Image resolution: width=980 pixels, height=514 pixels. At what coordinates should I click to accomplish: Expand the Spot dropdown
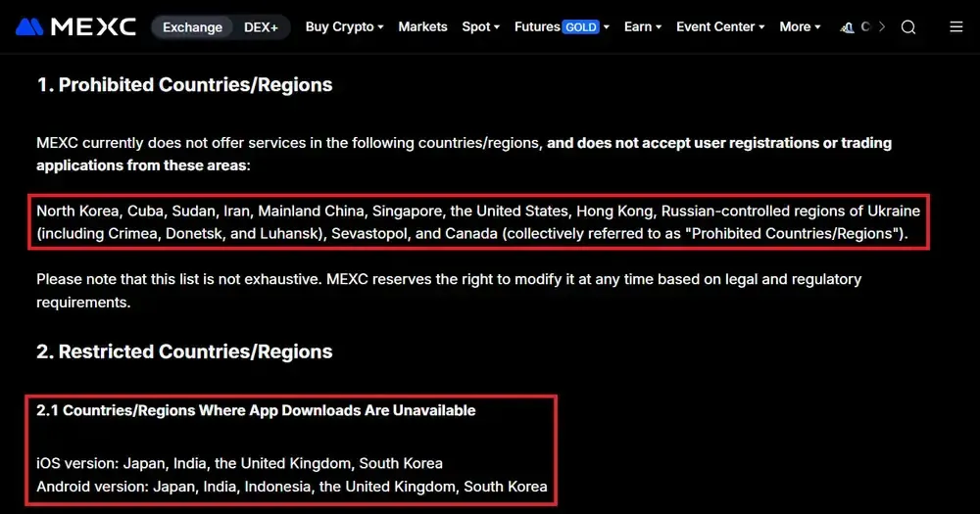click(x=480, y=26)
